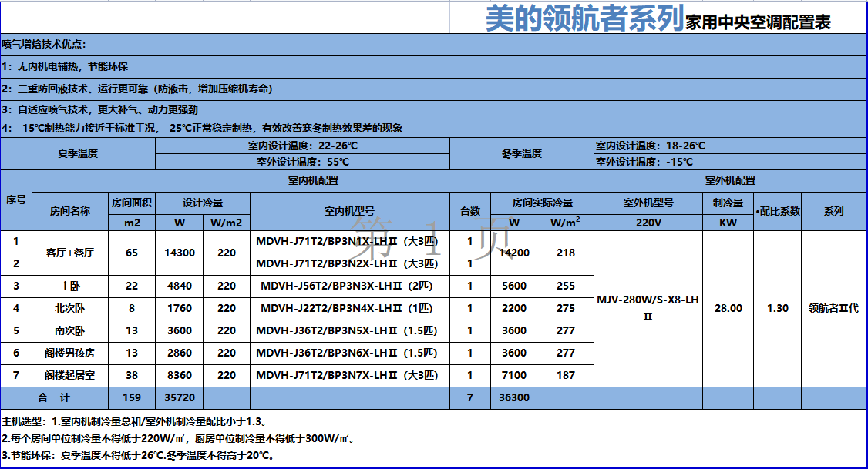Click the 冬季温度 merged cell
This screenshot has width=868, height=469.
click(x=521, y=154)
